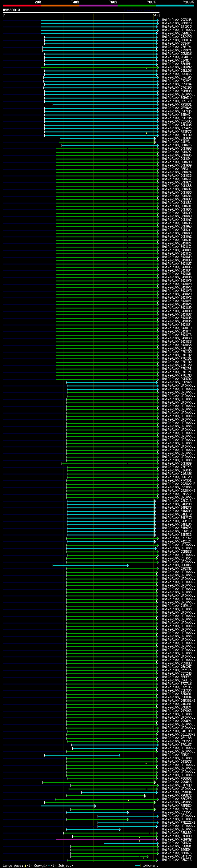Click the orange ~40% identity legend segment
The width and height of the screenshot is (197, 868).
(x=60, y=6)
